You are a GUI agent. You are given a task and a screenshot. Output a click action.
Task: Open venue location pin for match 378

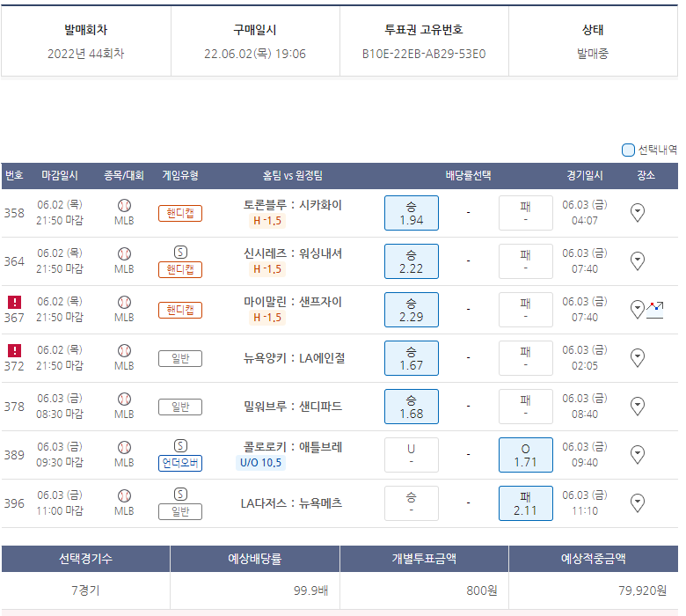tap(638, 407)
